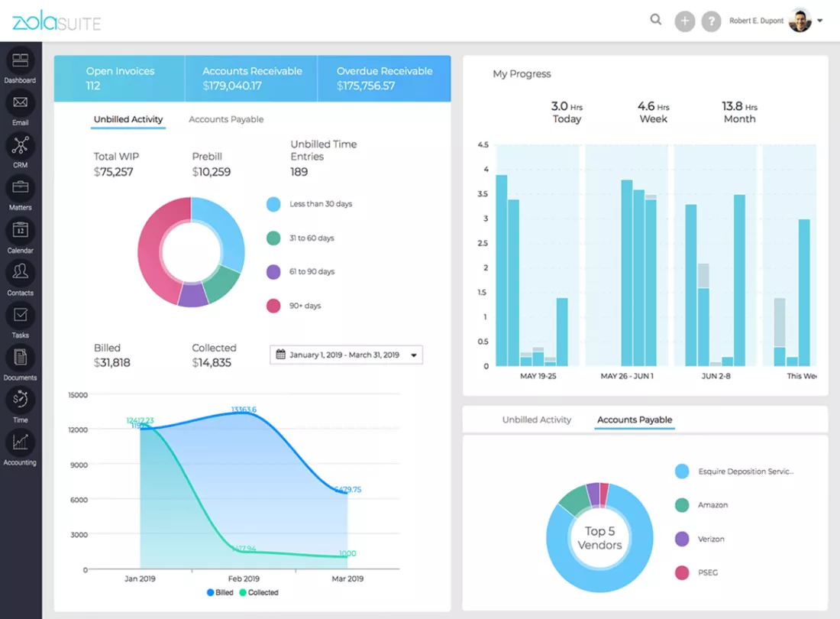Expand the Robert E. Dupont user menu arrow
This screenshot has height=619, width=840.
[819, 21]
